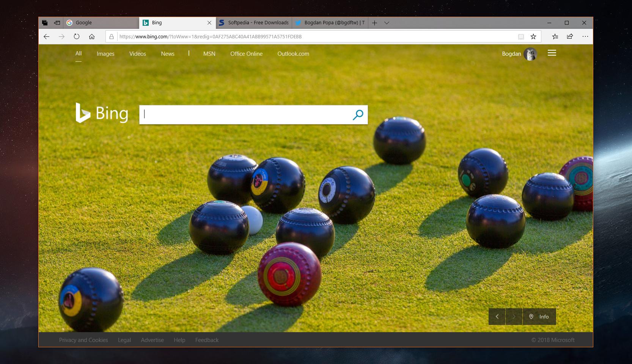Switch to Bogdan Popa Twitter tab
Viewport: 632px width, 364px height.
click(x=330, y=23)
